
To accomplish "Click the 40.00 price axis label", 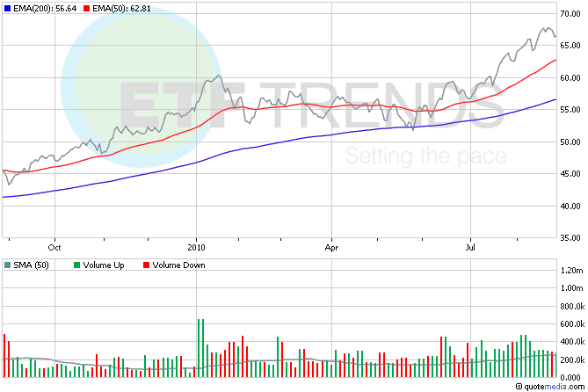I will click(x=570, y=207).
